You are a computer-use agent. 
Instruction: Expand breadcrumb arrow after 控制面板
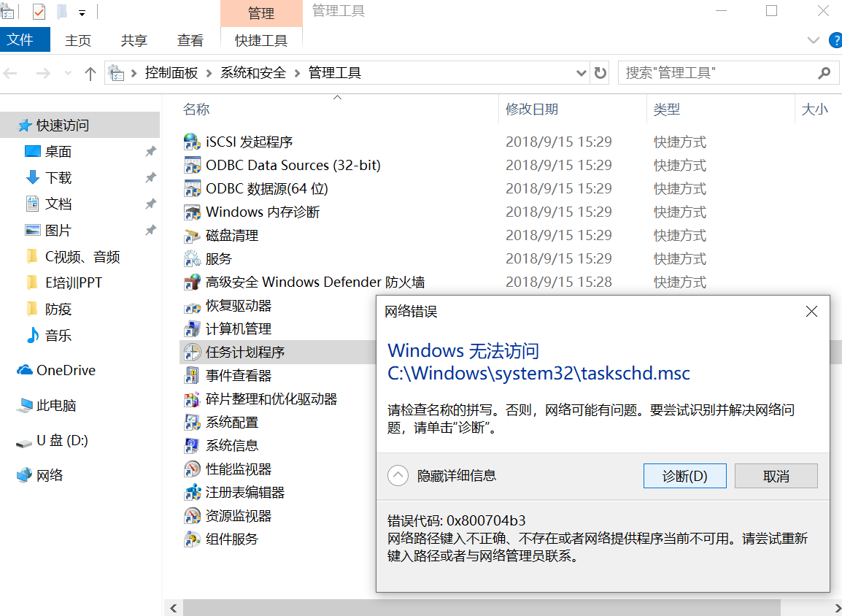coord(209,73)
